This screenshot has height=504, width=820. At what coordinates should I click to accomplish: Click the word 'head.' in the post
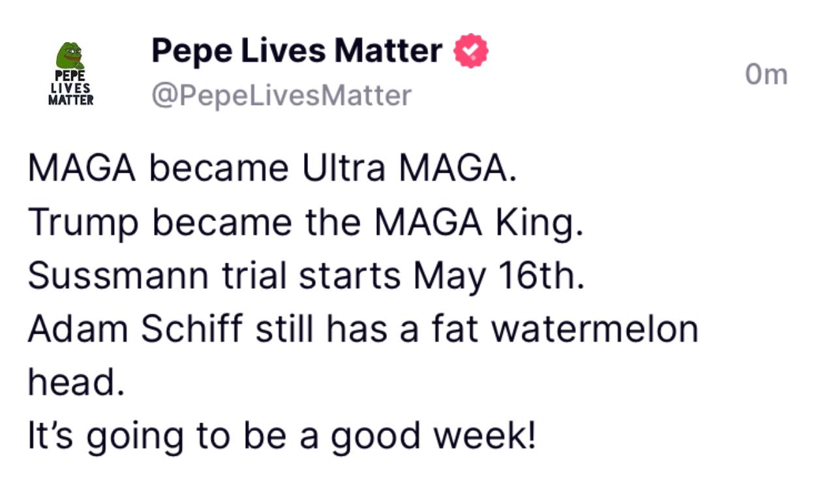point(76,383)
